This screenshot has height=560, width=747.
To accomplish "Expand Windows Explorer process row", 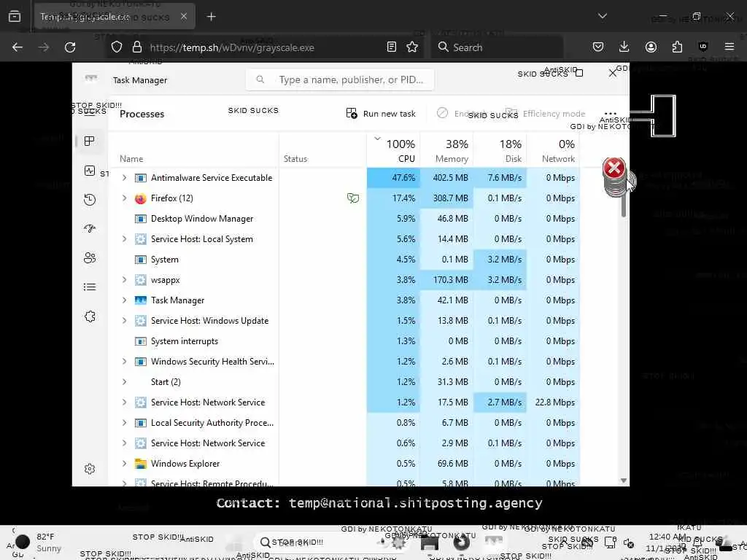I will 124,463.
